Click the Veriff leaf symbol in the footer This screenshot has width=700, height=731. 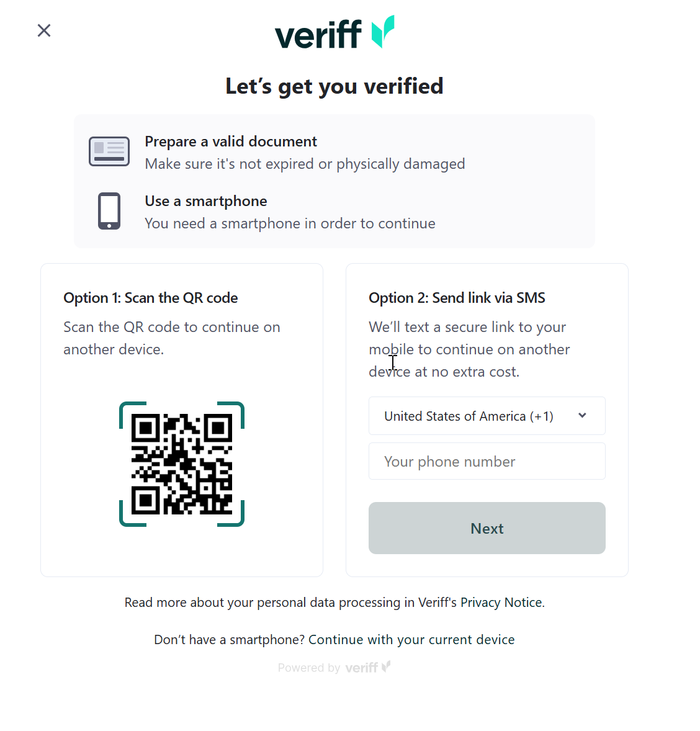387,665
